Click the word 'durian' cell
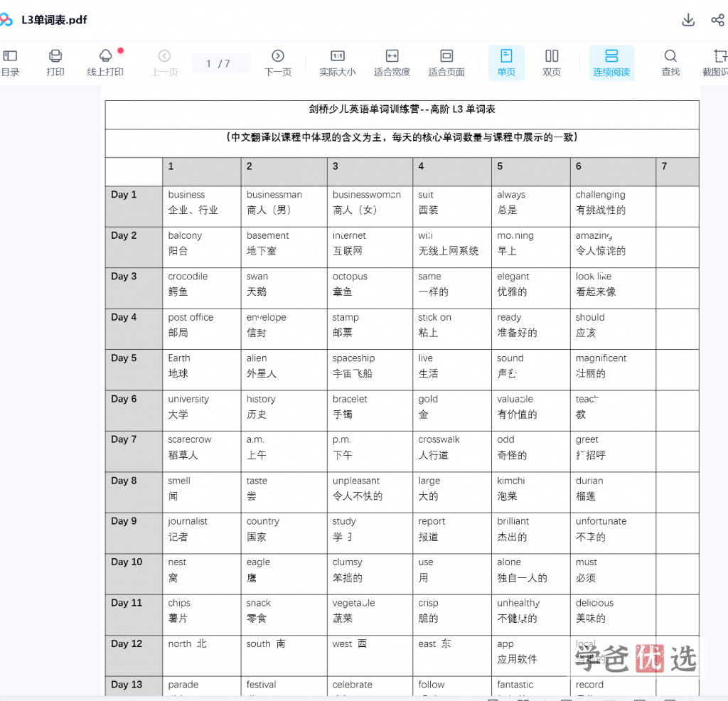 613,492
